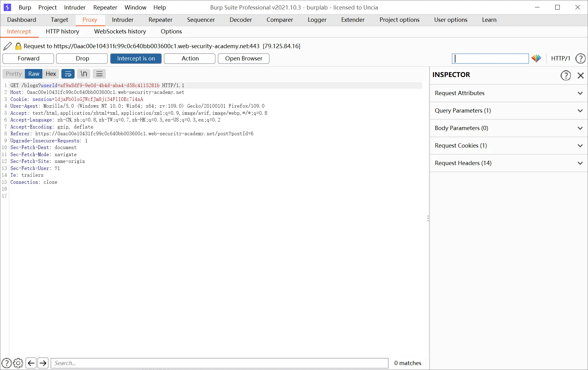Click the bottom Search field

click(219, 363)
